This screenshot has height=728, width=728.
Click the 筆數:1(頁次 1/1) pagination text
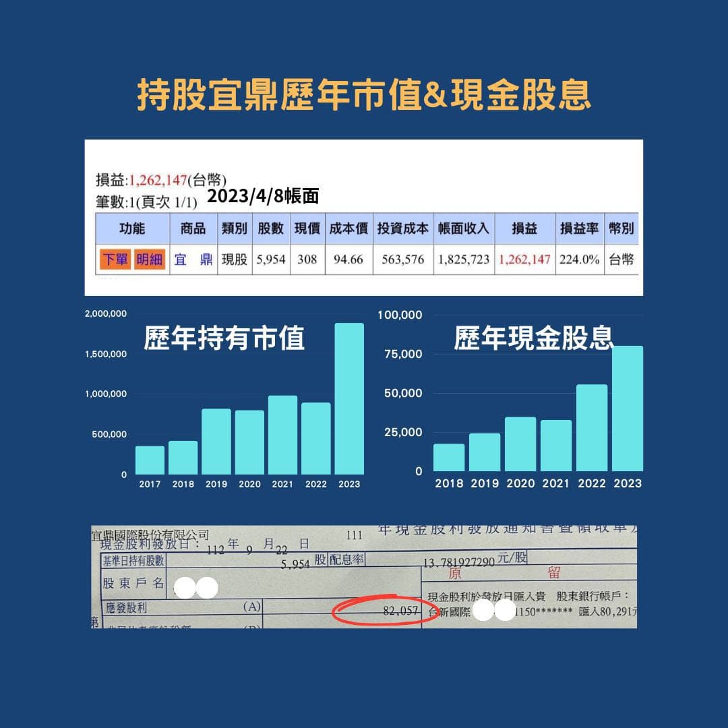147,202
